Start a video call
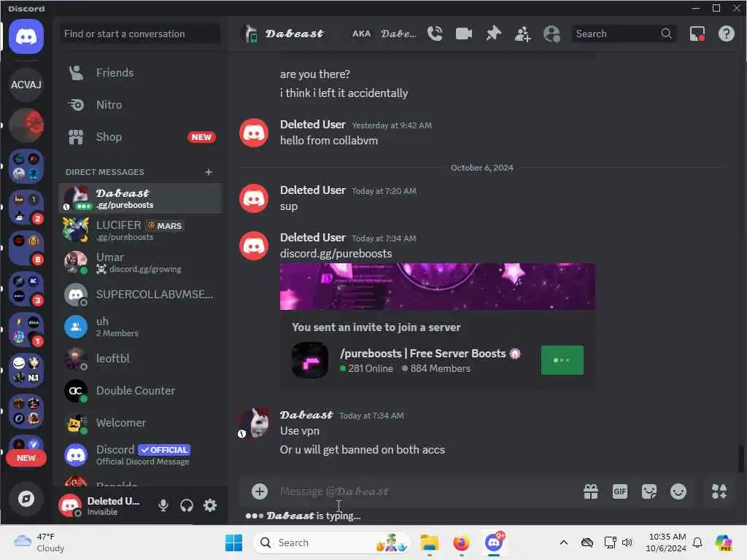 point(463,34)
